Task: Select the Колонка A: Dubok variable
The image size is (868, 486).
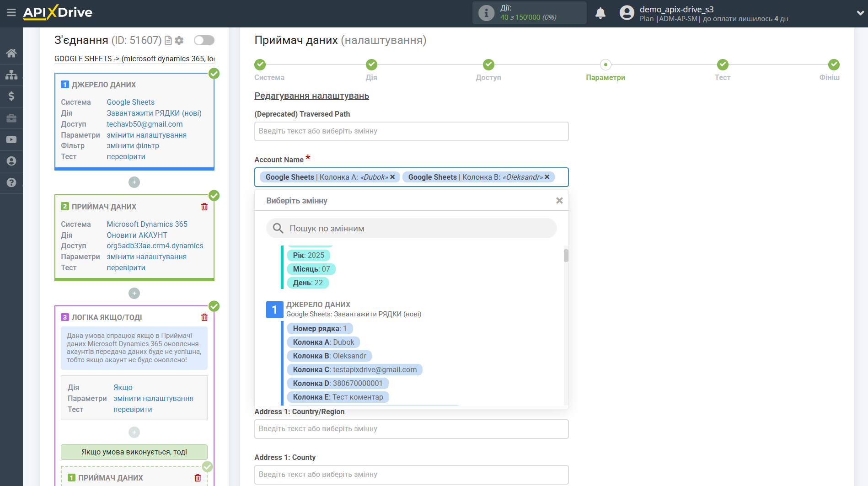Action: point(323,342)
